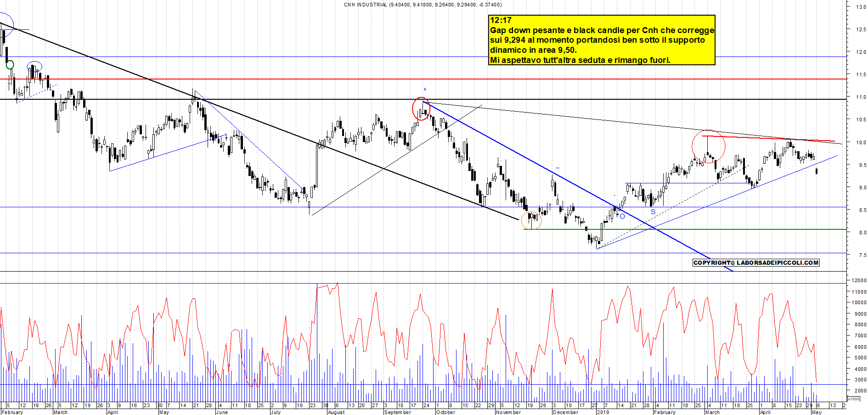Image resolution: width=868 pixels, height=415 pixels.
Task: Click the 4000 volume axis label
Action: pos(860,369)
